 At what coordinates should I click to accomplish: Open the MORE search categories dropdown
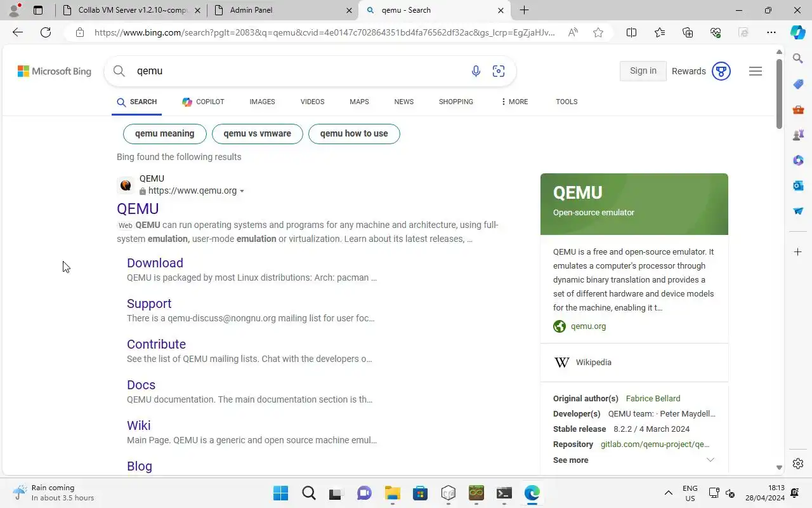pos(514,102)
